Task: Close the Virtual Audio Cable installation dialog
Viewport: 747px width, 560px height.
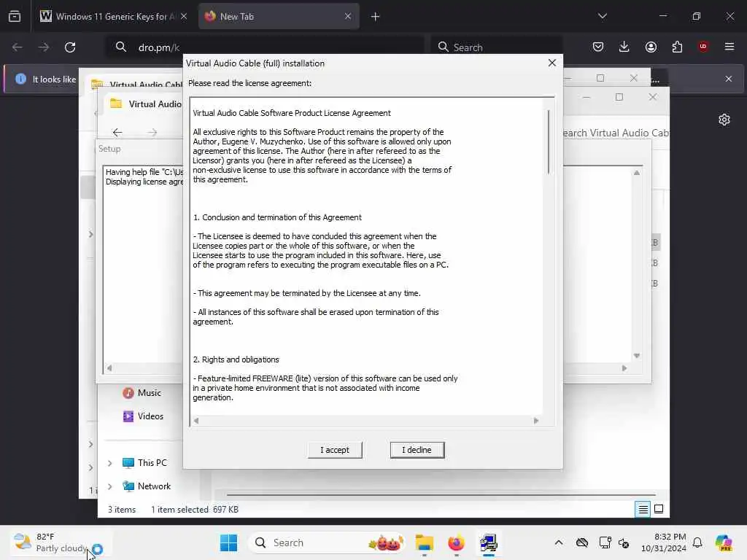Action: [552, 63]
